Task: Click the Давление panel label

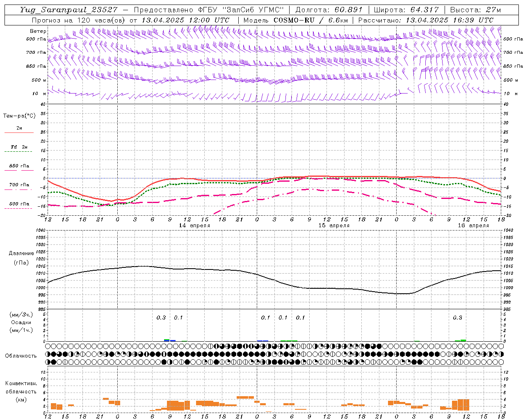Action: 21,253
